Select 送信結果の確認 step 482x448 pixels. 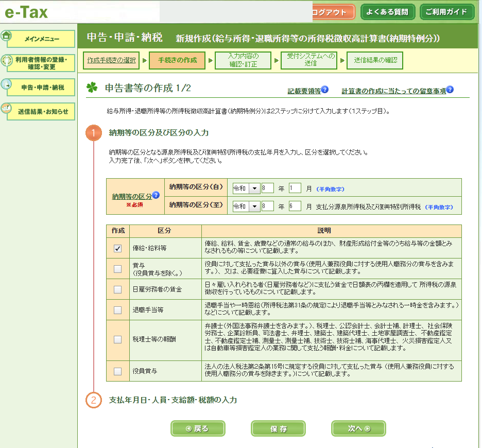pyautogui.click(x=375, y=60)
